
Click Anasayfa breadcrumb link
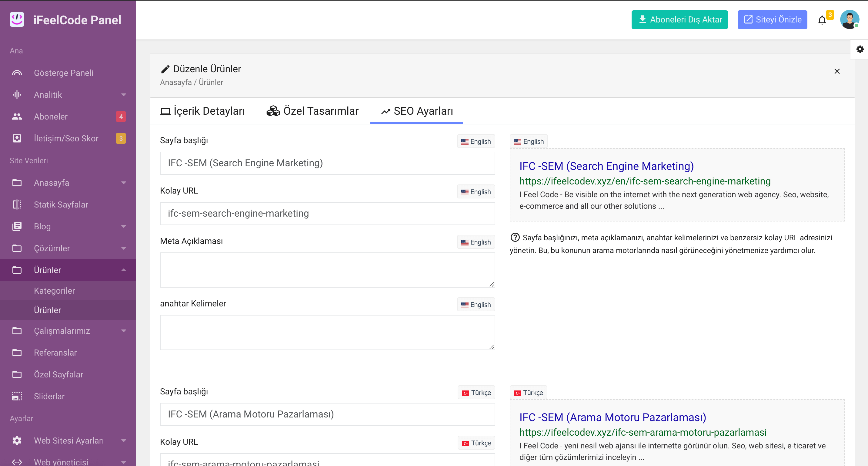[x=175, y=82]
